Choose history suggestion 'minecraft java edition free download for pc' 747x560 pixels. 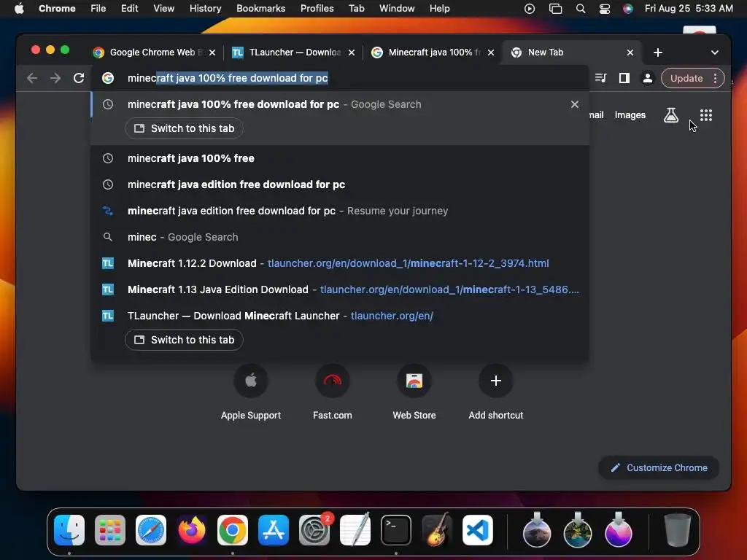tap(340, 184)
